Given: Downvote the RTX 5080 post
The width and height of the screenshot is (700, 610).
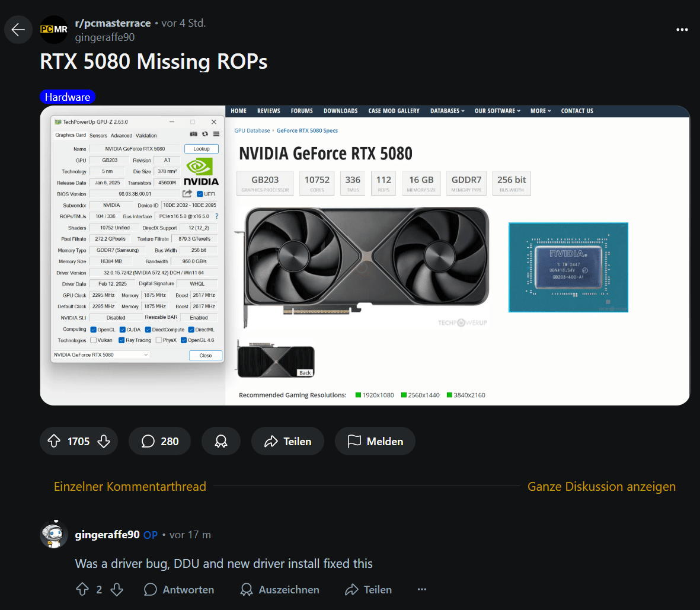Looking at the screenshot, I should tap(104, 441).
